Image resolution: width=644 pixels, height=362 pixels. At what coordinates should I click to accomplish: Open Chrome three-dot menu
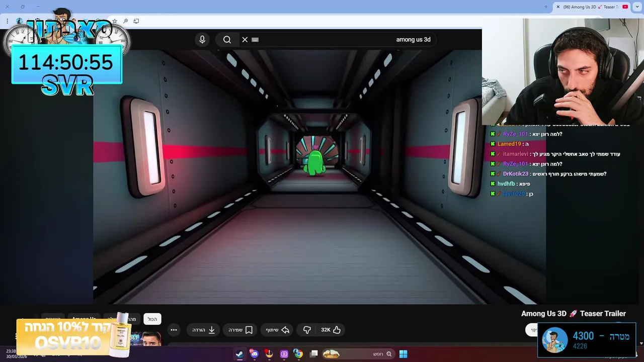coord(7,21)
